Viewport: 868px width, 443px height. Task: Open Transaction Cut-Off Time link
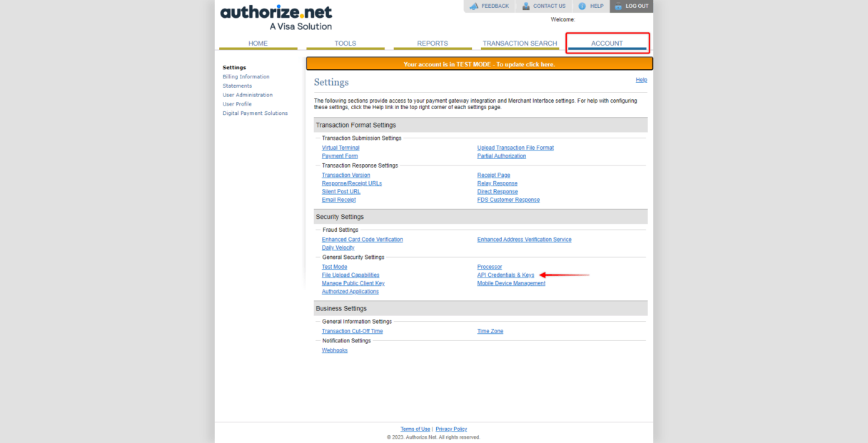tap(352, 332)
